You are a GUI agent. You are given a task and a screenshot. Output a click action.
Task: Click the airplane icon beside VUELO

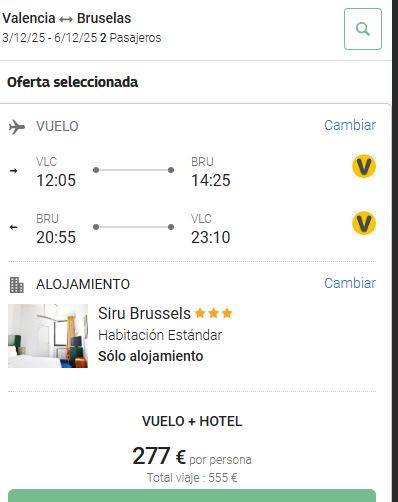[x=17, y=127]
